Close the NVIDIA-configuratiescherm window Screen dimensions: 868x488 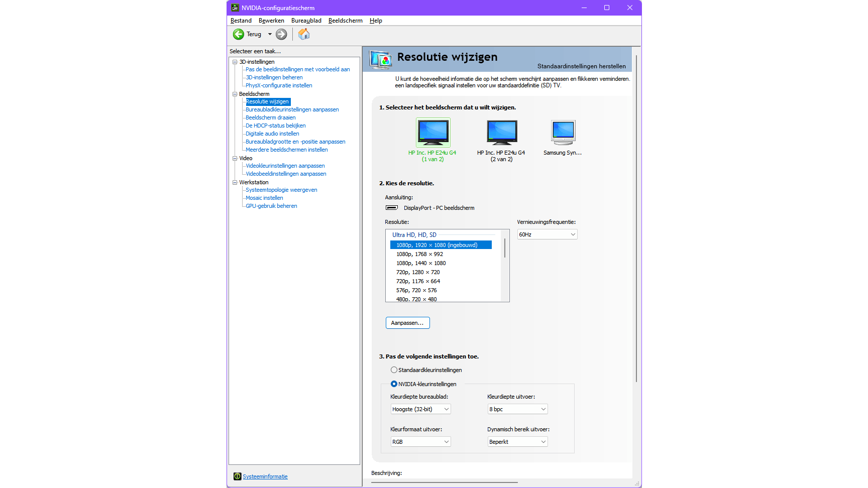630,8
